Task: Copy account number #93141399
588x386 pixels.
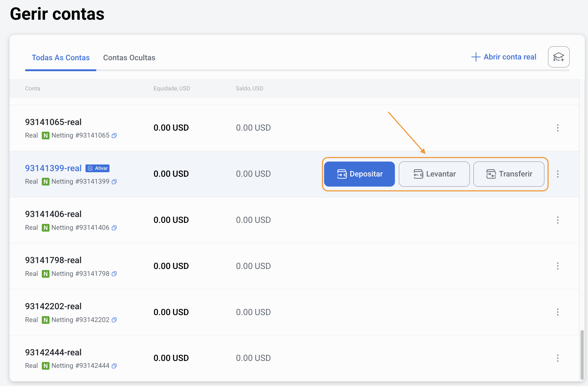Action: (114, 182)
